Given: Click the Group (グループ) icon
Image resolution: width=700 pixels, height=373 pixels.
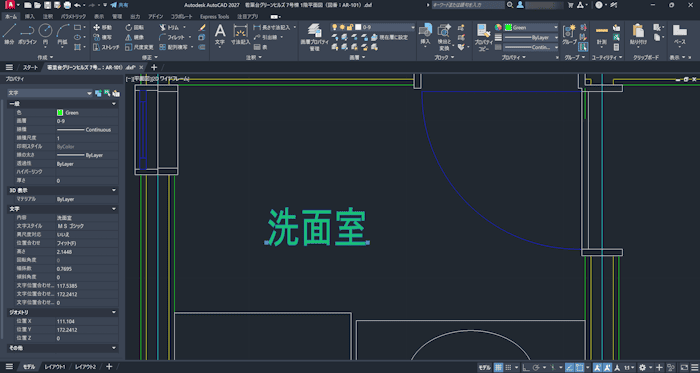Looking at the screenshot, I should pos(569,34).
